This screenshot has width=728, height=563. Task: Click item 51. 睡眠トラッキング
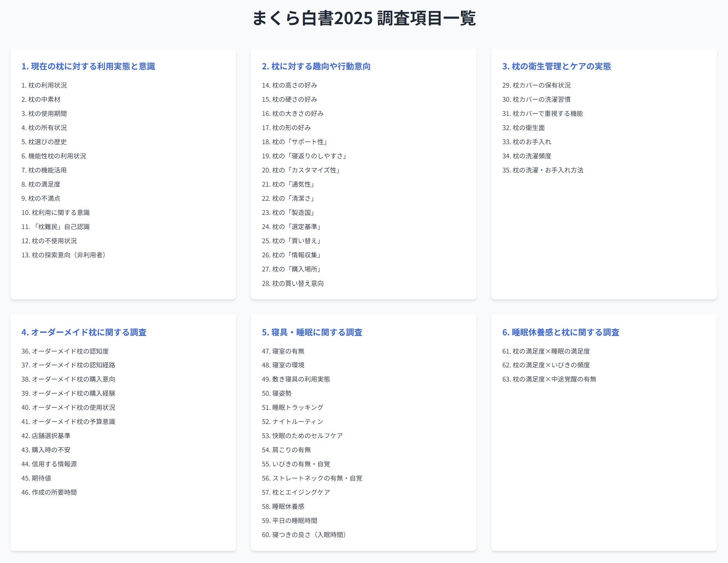click(293, 407)
